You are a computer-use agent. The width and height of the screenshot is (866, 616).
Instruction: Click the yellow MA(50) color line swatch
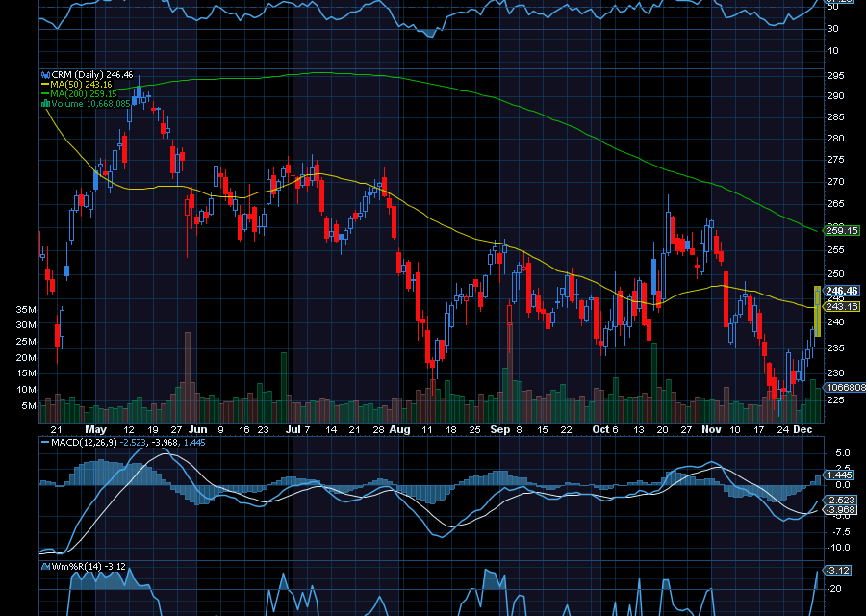click(x=45, y=85)
